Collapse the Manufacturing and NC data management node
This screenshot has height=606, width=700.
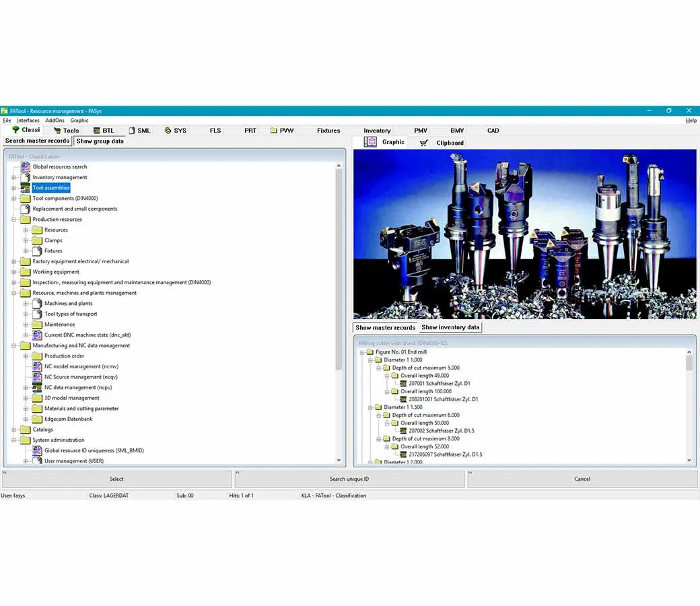(x=14, y=345)
